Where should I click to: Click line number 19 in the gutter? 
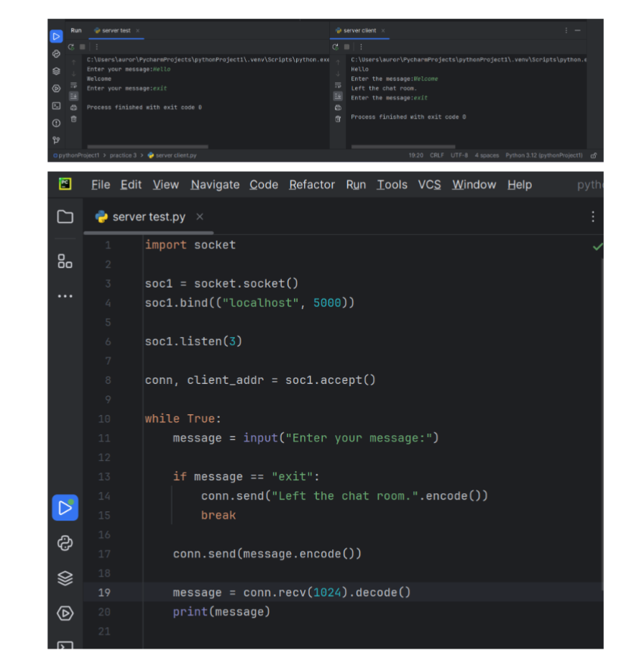point(104,592)
